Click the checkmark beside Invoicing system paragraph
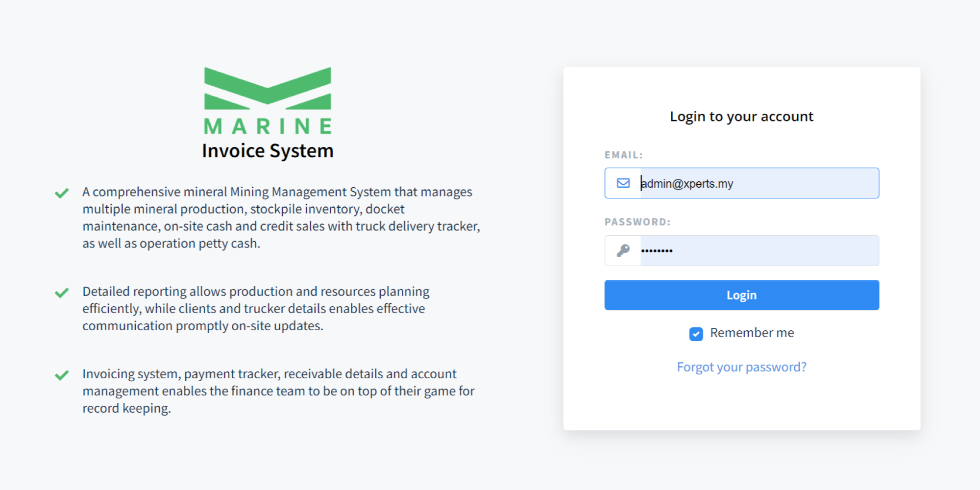Screen dimensions: 980x490 tap(62, 375)
